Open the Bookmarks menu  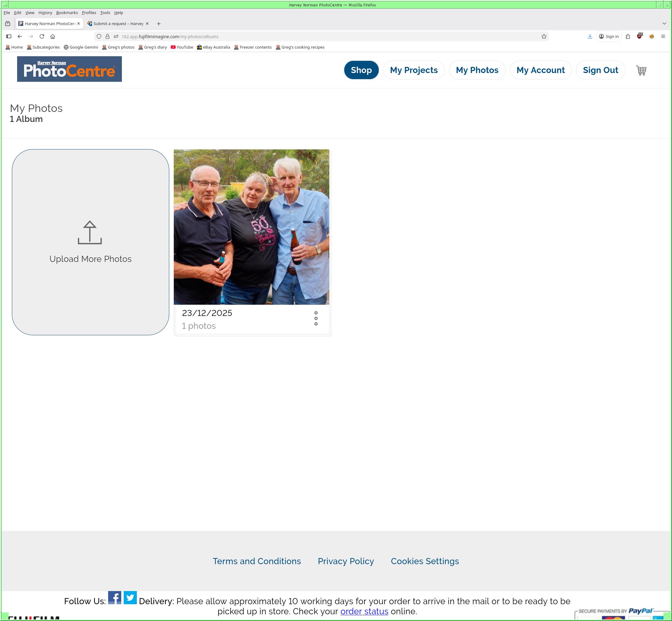coord(67,13)
